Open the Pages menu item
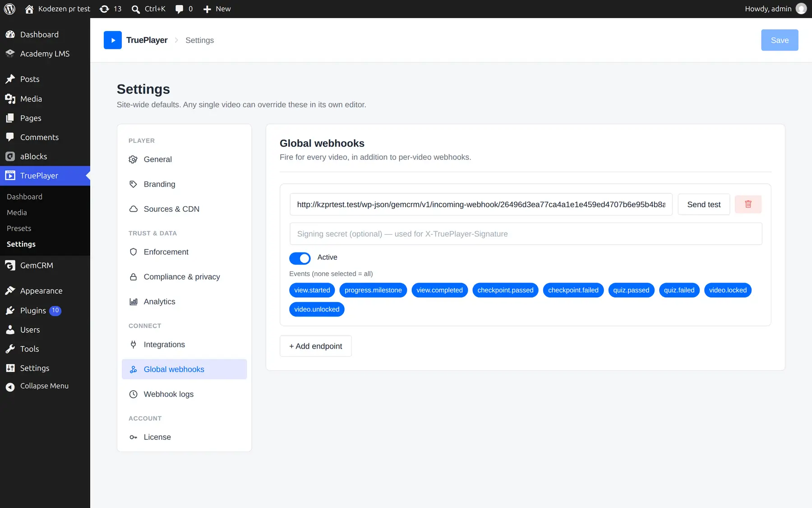The image size is (812, 508). (45, 118)
